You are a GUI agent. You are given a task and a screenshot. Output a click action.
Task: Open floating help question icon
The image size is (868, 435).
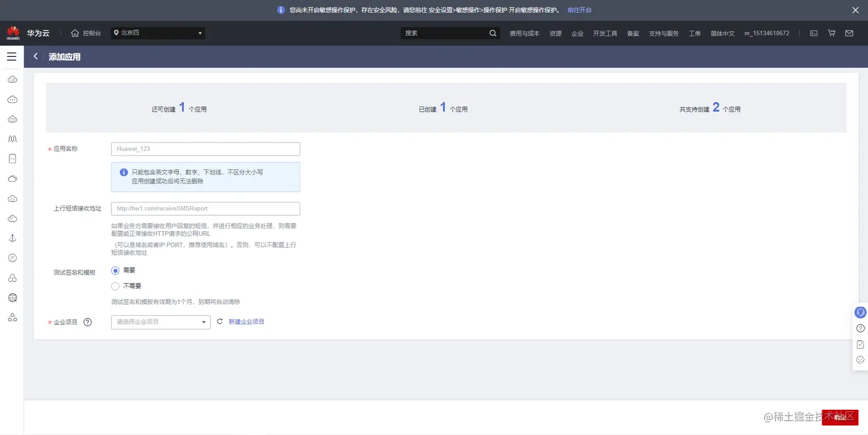[860, 328]
